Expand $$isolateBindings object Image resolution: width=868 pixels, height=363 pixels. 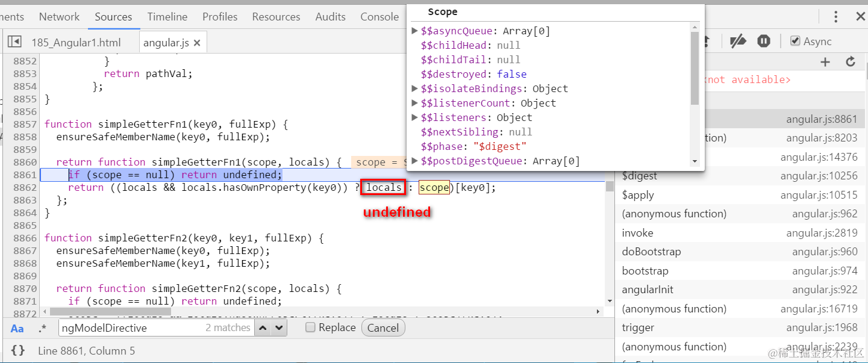[414, 88]
